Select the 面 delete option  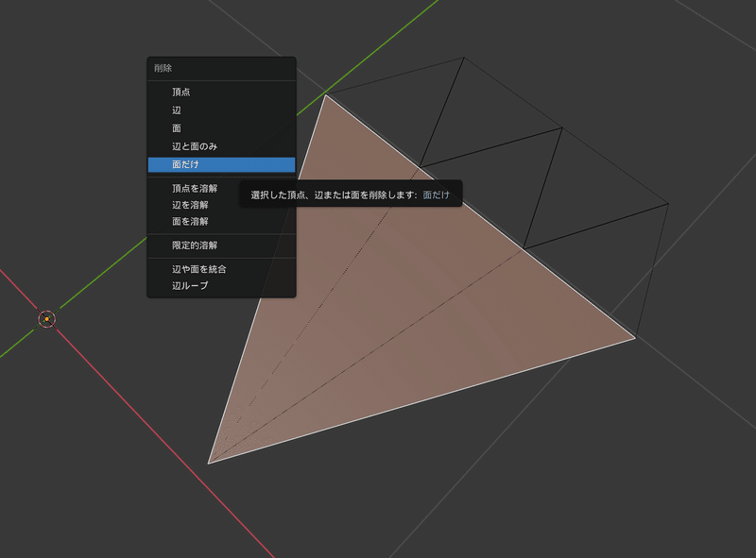tap(221, 128)
